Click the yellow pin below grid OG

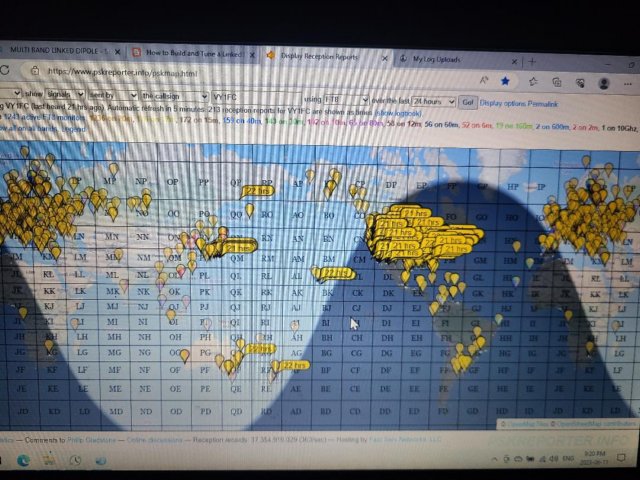pyautogui.click(x=184, y=355)
